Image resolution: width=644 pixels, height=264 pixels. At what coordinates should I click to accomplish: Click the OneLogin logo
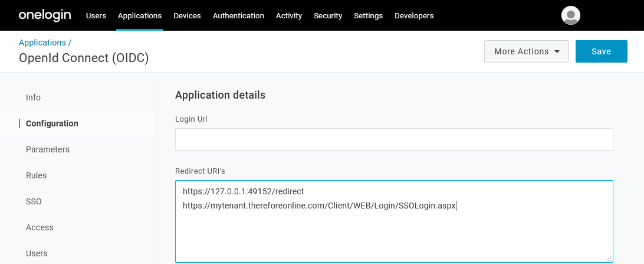pyautogui.click(x=45, y=15)
